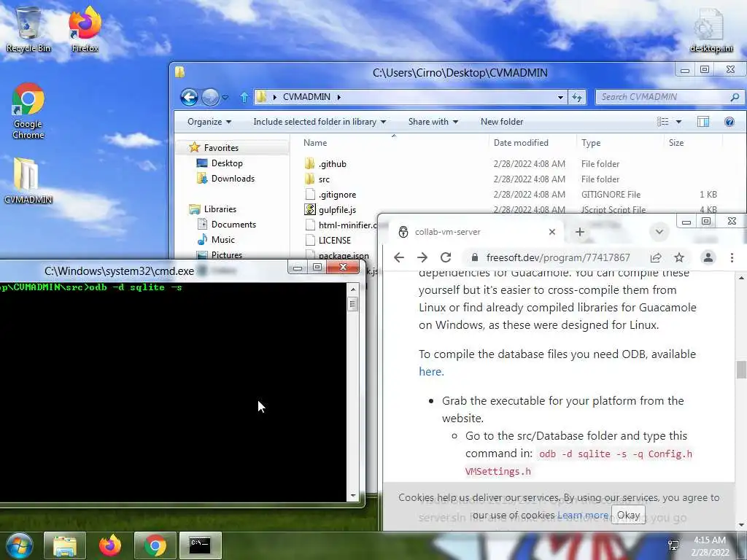
Task: Select the .gitignore file
Action: pyautogui.click(x=337, y=194)
